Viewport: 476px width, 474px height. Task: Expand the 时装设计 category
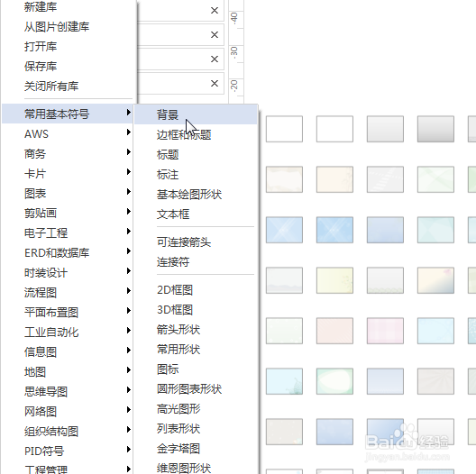pyautogui.click(x=68, y=272)
